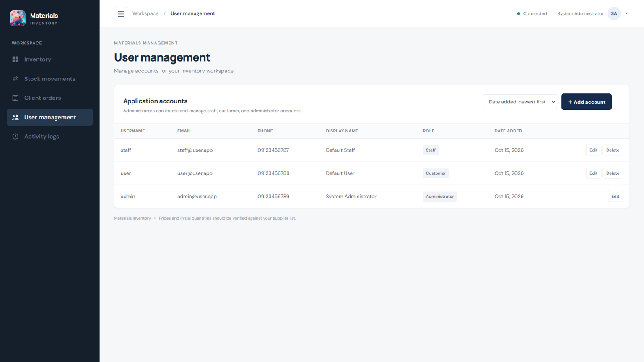
Task: Click the Default Staff display name
Action: 340,150
